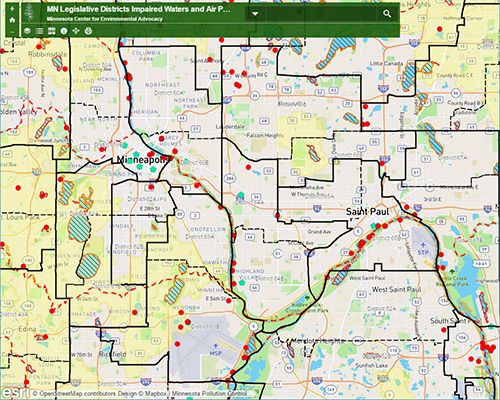Click the four-arrow pan widget icon

point(76,31)
